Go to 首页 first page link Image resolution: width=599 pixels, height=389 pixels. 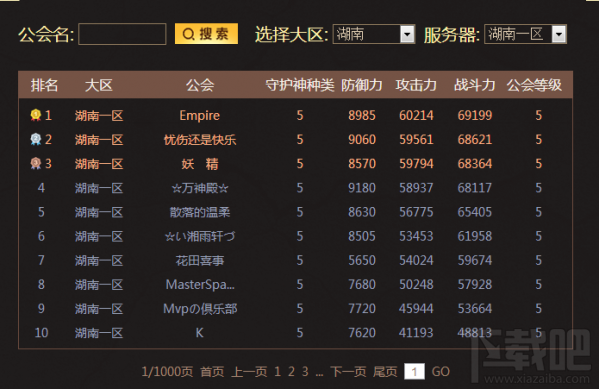tap(212, 371)
